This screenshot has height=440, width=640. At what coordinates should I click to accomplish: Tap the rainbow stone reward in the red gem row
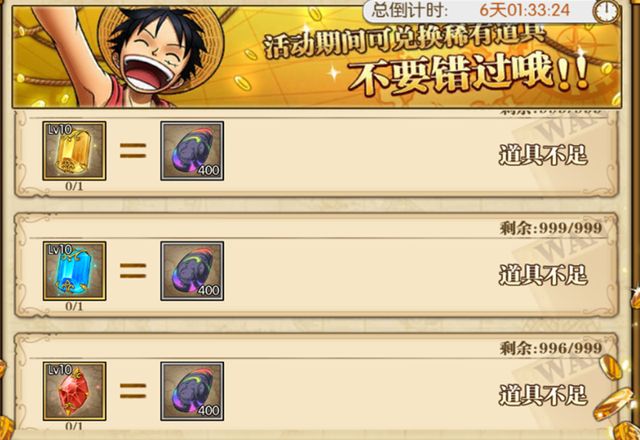[x=192, y=391]
